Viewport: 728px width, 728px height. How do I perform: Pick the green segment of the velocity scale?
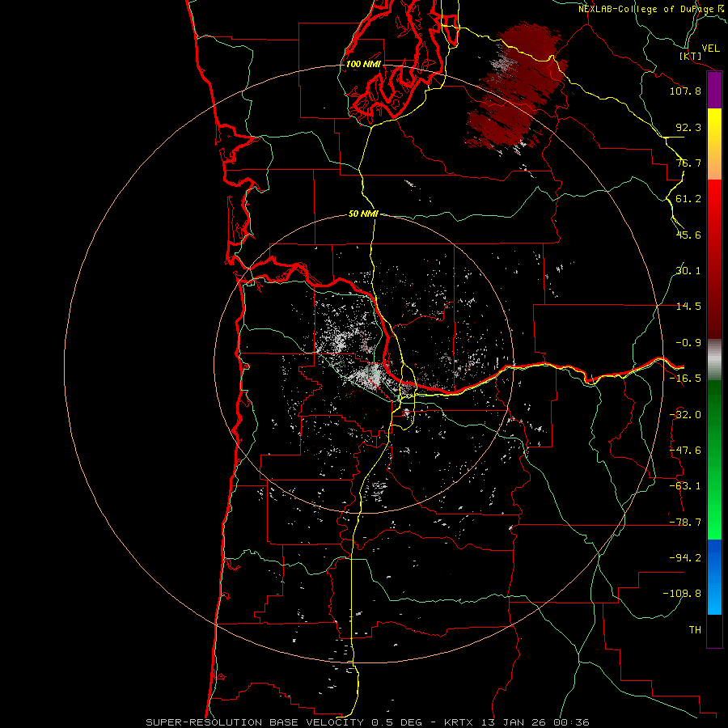pos(714,459)
